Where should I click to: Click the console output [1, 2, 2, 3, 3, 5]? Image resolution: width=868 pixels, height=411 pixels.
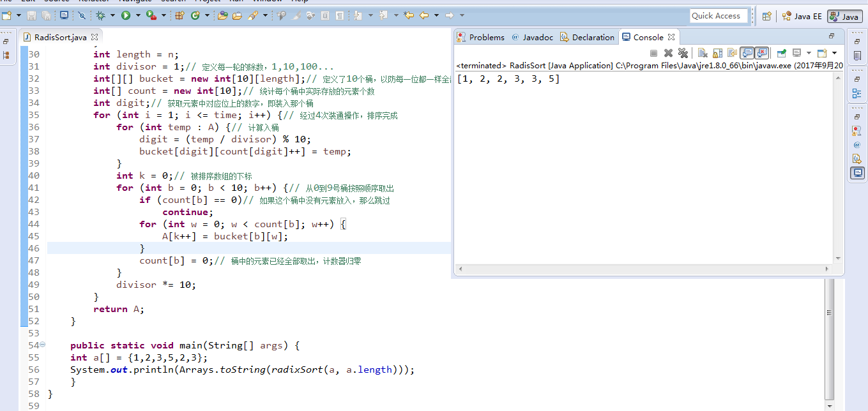pos(508,79)
